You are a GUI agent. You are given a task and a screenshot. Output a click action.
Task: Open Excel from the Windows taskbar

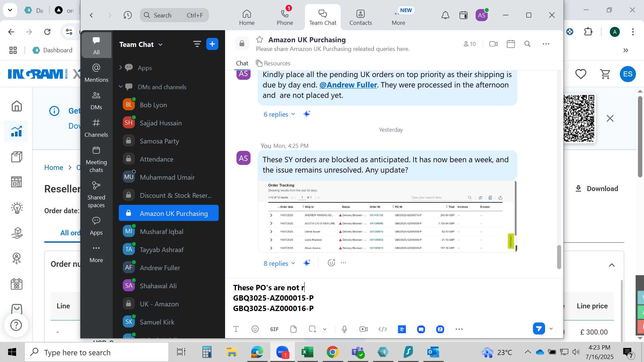click(307, 352)
